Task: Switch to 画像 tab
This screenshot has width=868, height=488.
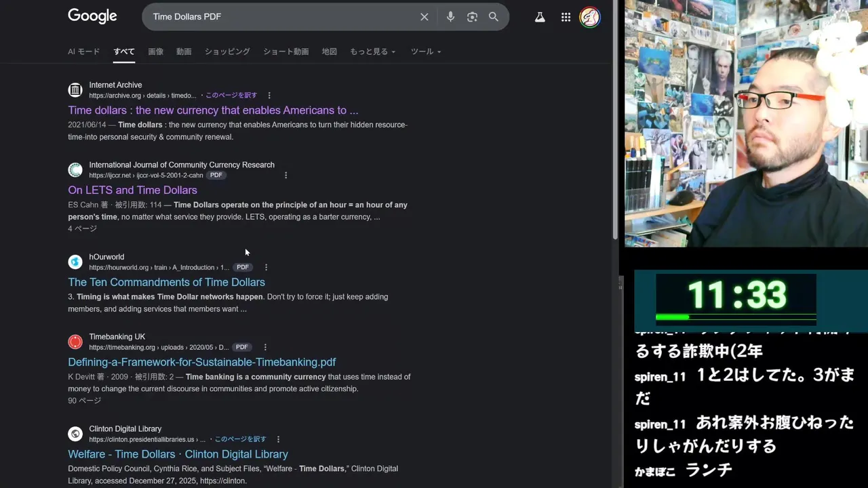Action: (156, 52)
